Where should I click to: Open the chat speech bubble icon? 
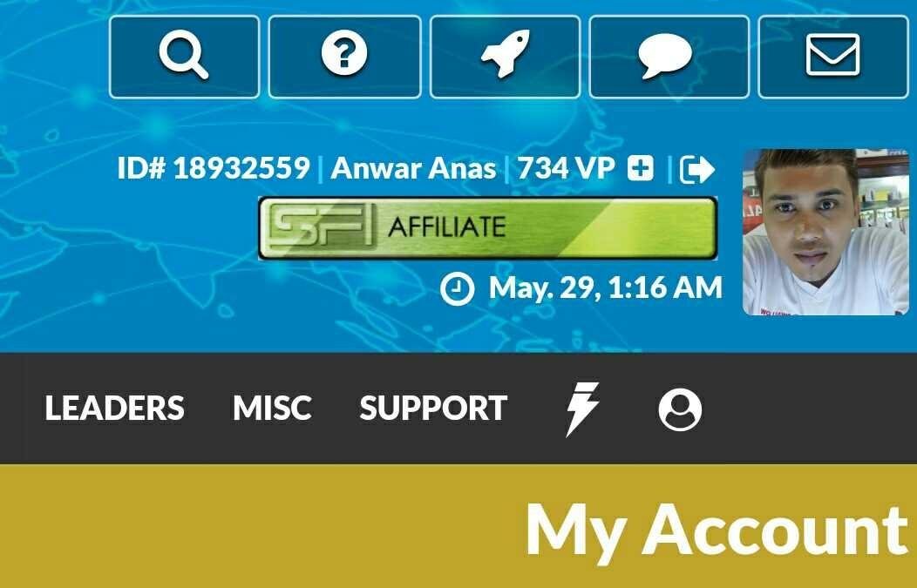pyautogui.click(x=669, y=57)
